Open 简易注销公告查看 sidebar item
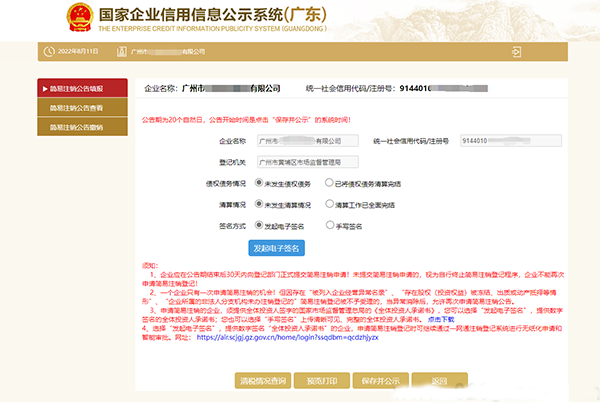The image size is (600, 402). 82,107
